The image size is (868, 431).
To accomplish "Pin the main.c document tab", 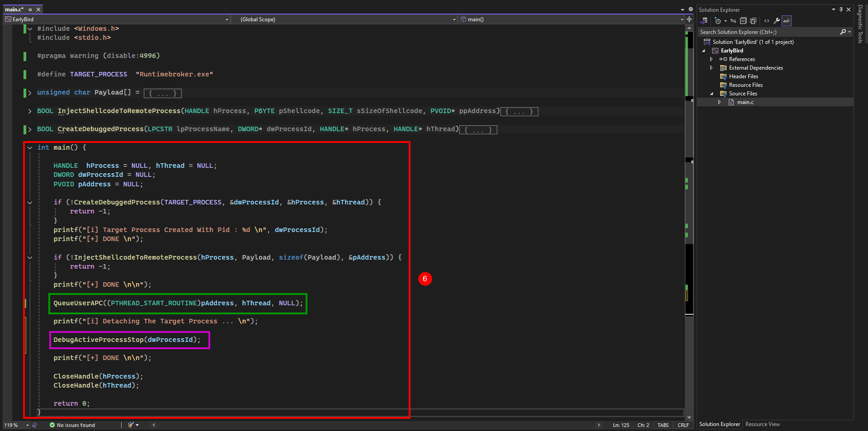I will (30, 9).
